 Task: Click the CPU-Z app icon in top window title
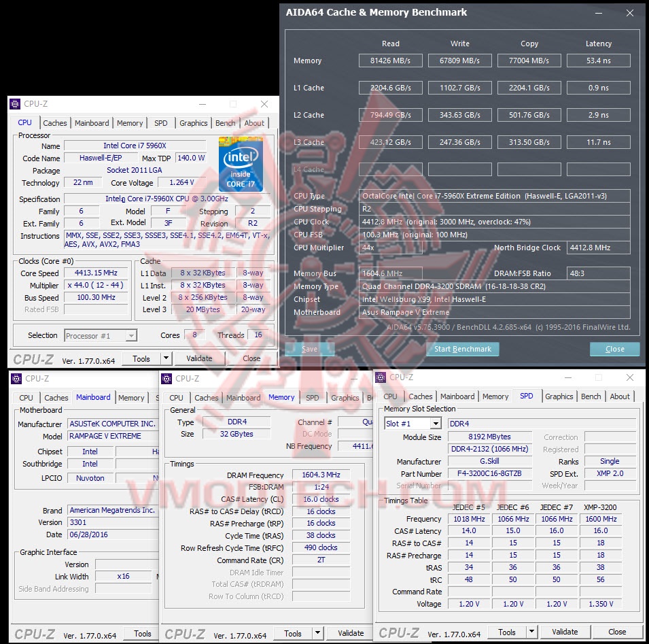15,104
